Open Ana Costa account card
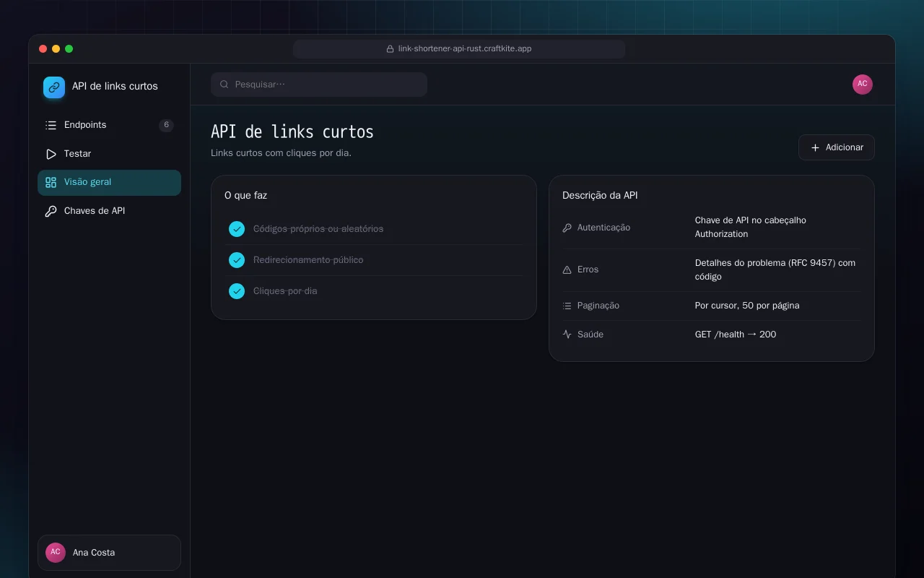The image size is (924, 578). pyautogui.click(x=109, y=553)
